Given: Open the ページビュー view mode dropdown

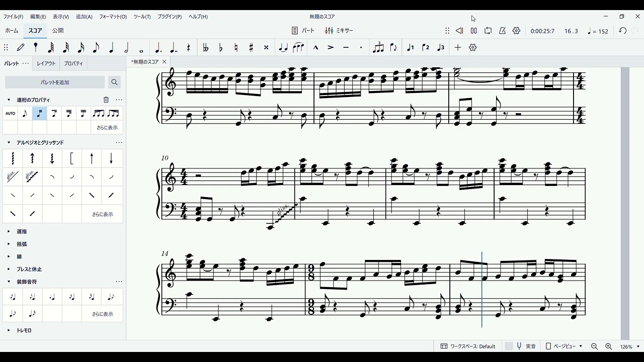Looking at the screenshot, I should point(564,346).
